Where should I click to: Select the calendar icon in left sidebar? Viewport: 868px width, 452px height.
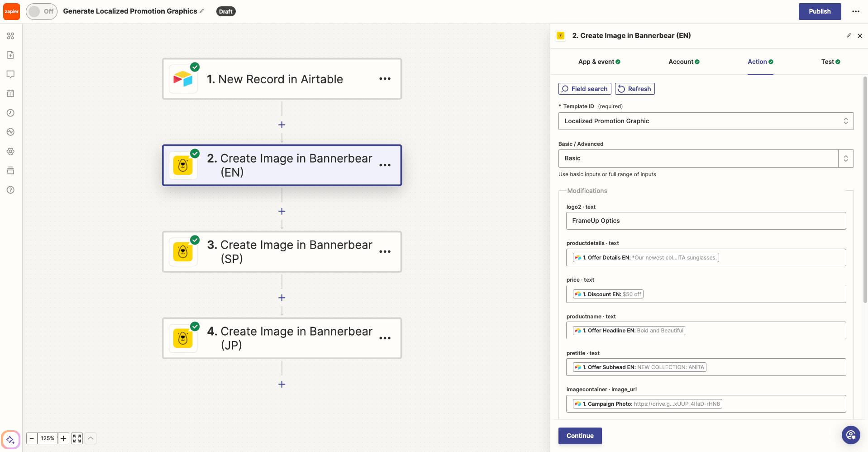[10, 93]
